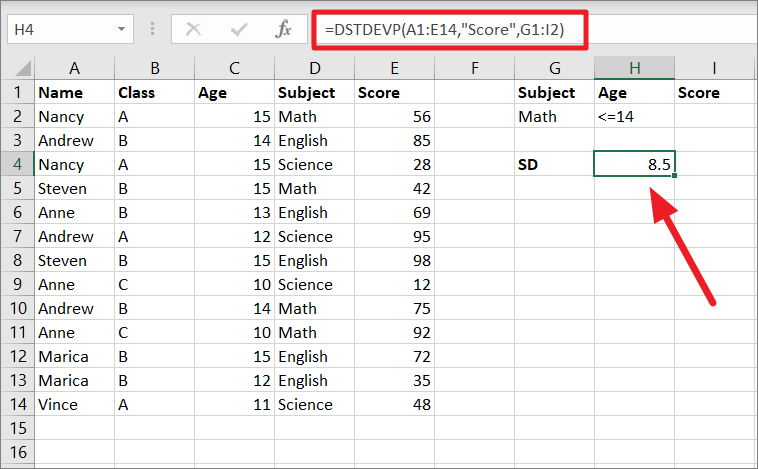Click English subject cell in row 13
Screen dimensions: 758x469
315,381
